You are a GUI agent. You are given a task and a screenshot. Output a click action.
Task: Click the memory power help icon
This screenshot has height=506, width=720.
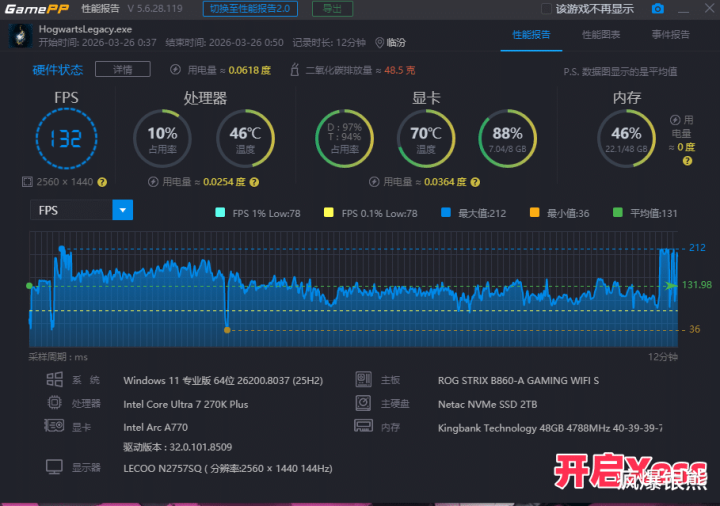[x=687, y=161]
